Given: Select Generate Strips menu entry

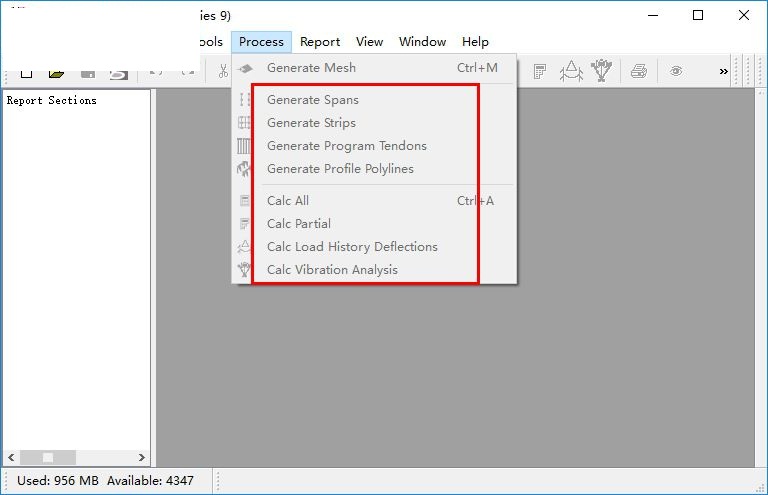Looking at the screenshot, I should coord(374,123).
